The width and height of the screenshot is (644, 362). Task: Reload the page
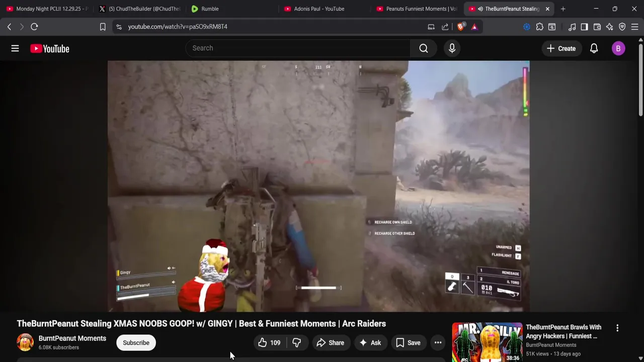(34, 27)
